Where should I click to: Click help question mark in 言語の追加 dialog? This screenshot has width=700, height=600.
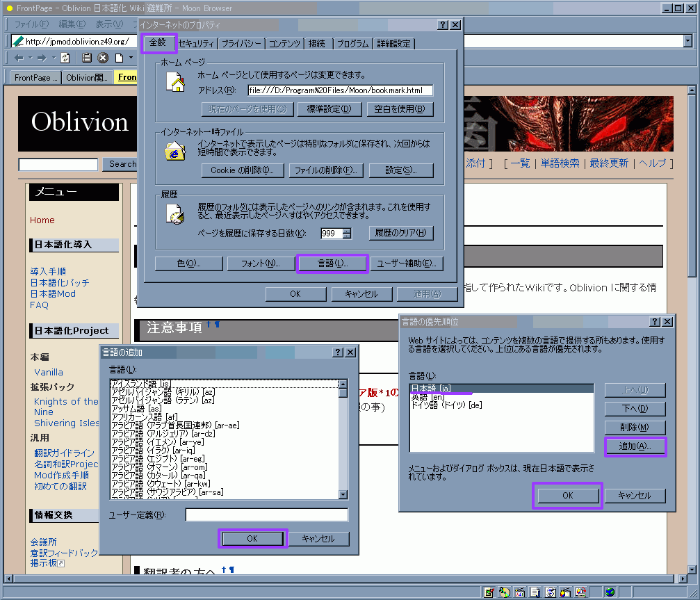tap(338, 352)
